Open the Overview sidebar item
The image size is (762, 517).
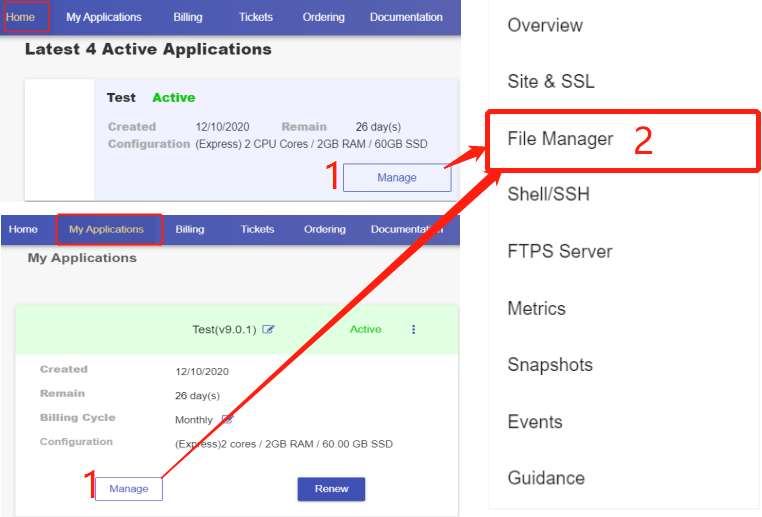pyautogui.click(x=545, y=25)
